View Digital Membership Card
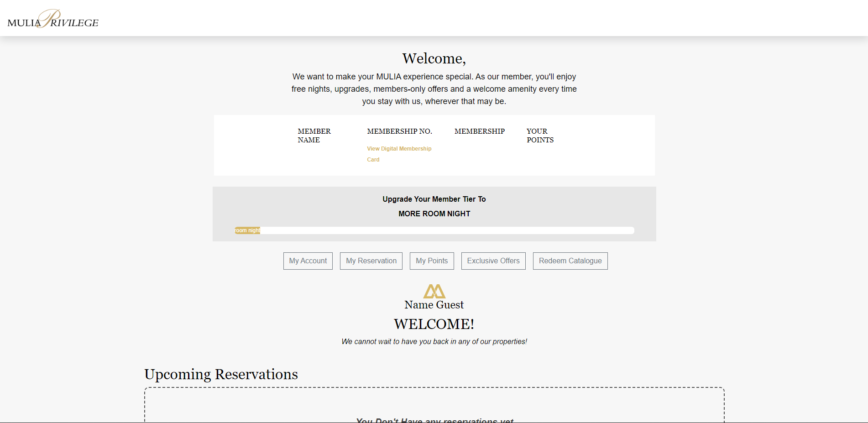 [x=399, y=154]
